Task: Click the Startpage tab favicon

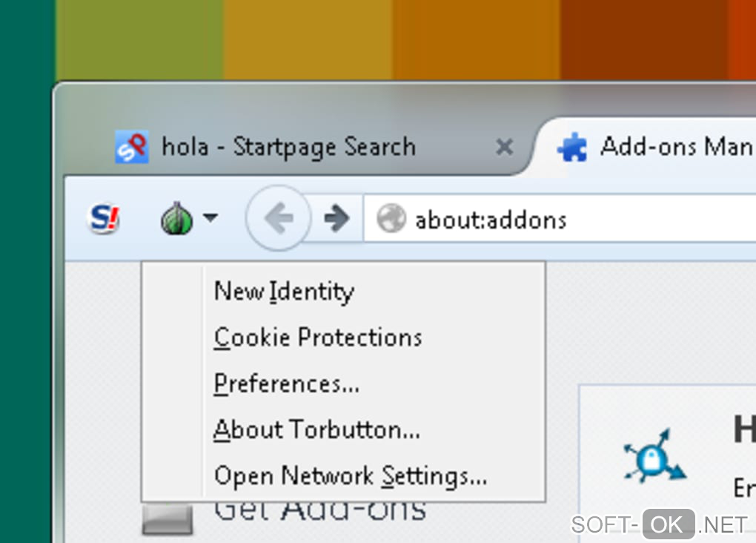Action: click(132, 147)
